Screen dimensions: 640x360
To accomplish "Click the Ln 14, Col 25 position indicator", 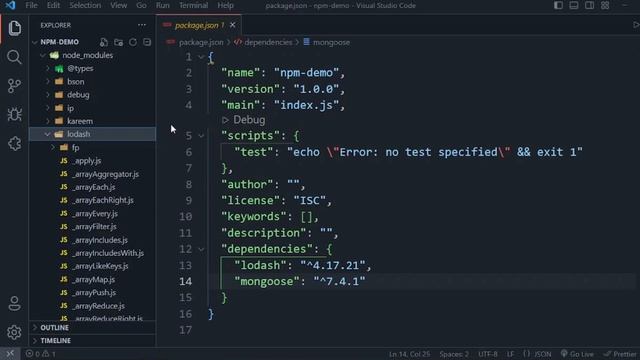I will click(x=409, y=354).
